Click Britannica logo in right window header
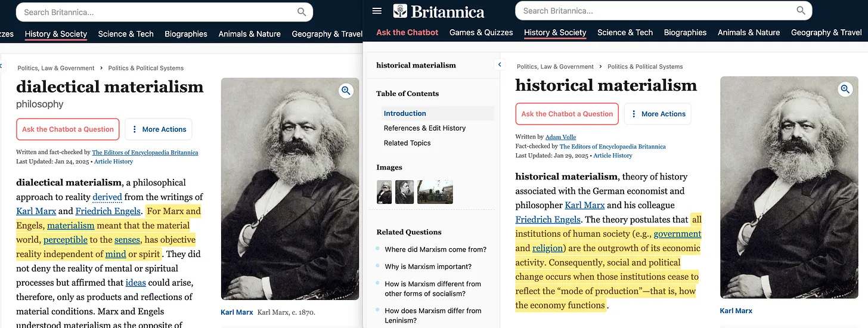Viewport: 868px width, 328px height. click(438, 11)
